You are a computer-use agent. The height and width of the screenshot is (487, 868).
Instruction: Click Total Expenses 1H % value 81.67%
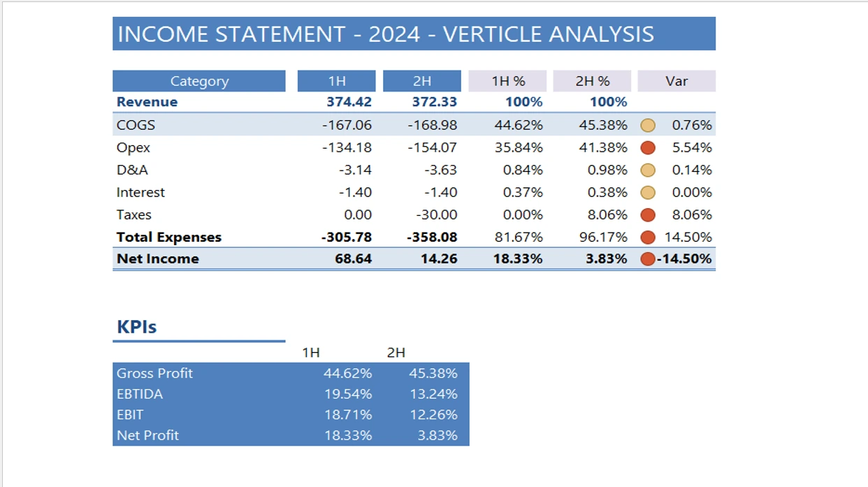pyautogui.click(x=519, y=238)
